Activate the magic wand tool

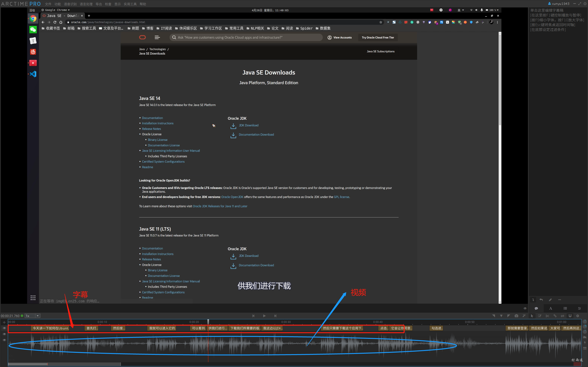click(524, 316)
